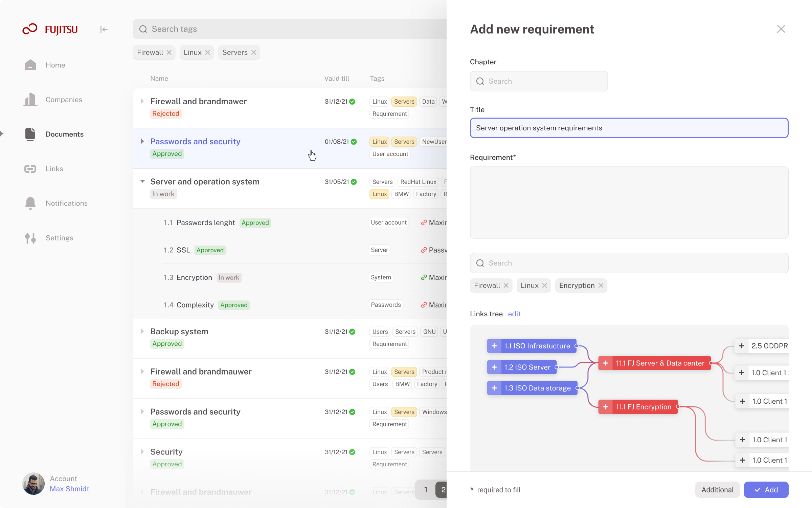Image resolution: width=812 pixels, height=508 pixels.
Task: Click plus on 1.1 ISO Infrastucture node
Action: coord(494,346)
